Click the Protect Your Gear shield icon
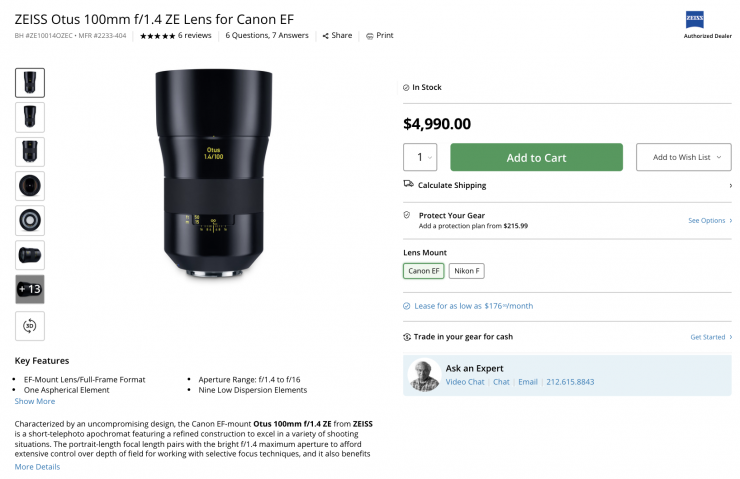The width and height of the screenshot is (740, 479). point(407,215)
